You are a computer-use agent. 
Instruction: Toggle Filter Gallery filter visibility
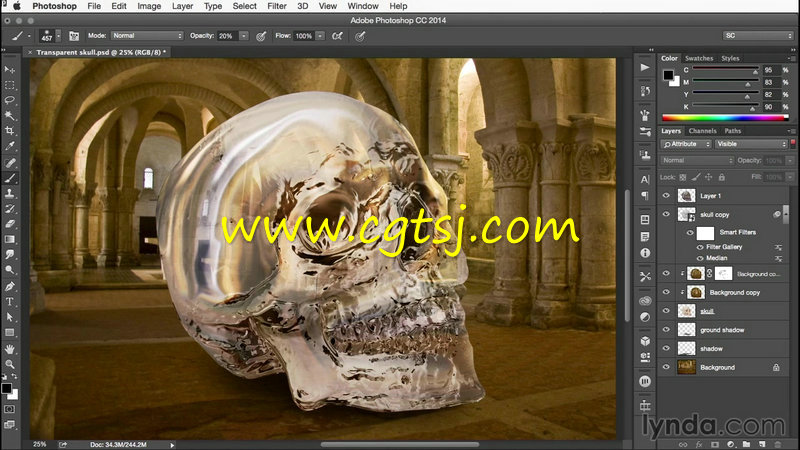pyautogui.click(x=700, y=247)
